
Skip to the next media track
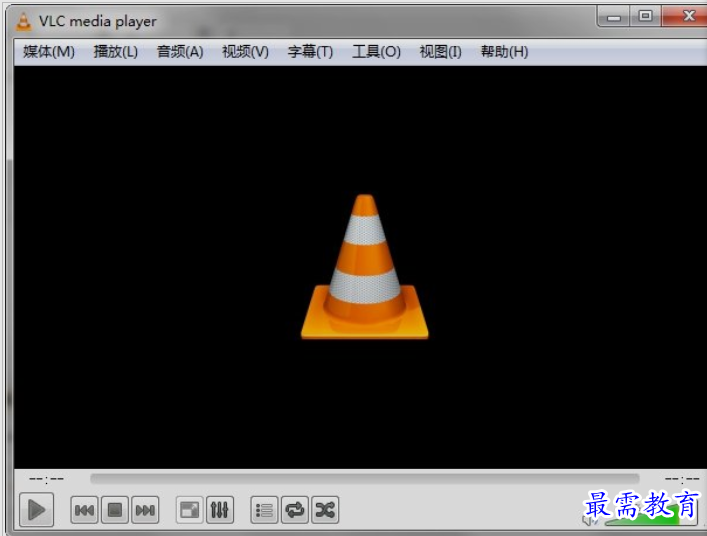click(145, 510)
